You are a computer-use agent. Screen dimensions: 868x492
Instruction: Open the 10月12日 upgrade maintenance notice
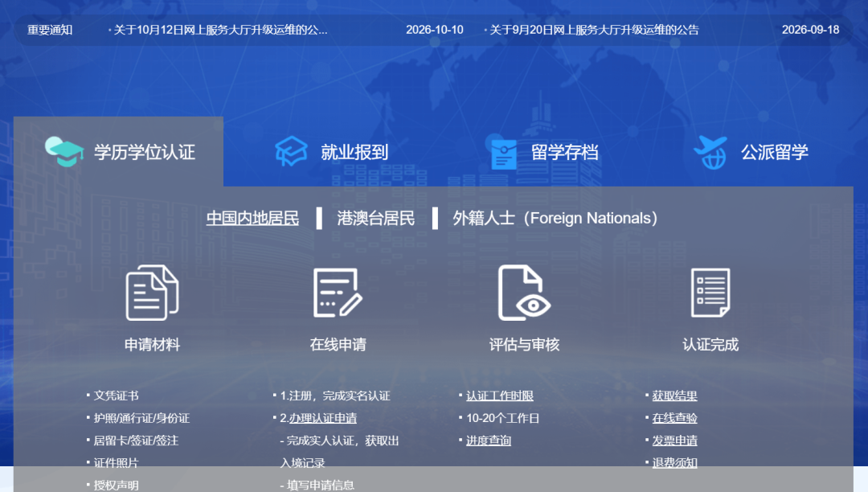coord(220,30)
